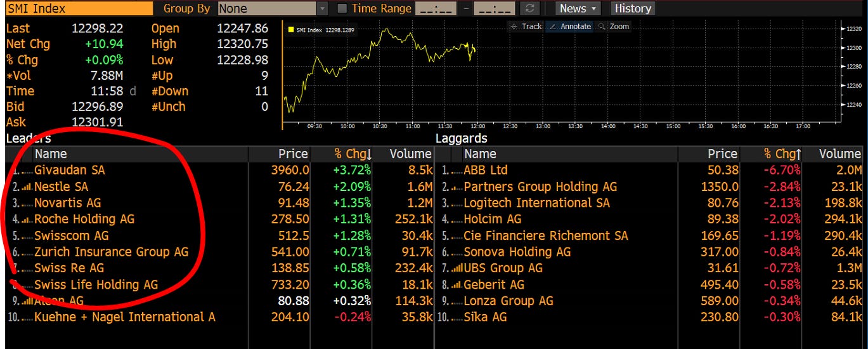The width and height of the screenshot is (868, 349).
Task: Click the History button
Action: tap(633, 9)
